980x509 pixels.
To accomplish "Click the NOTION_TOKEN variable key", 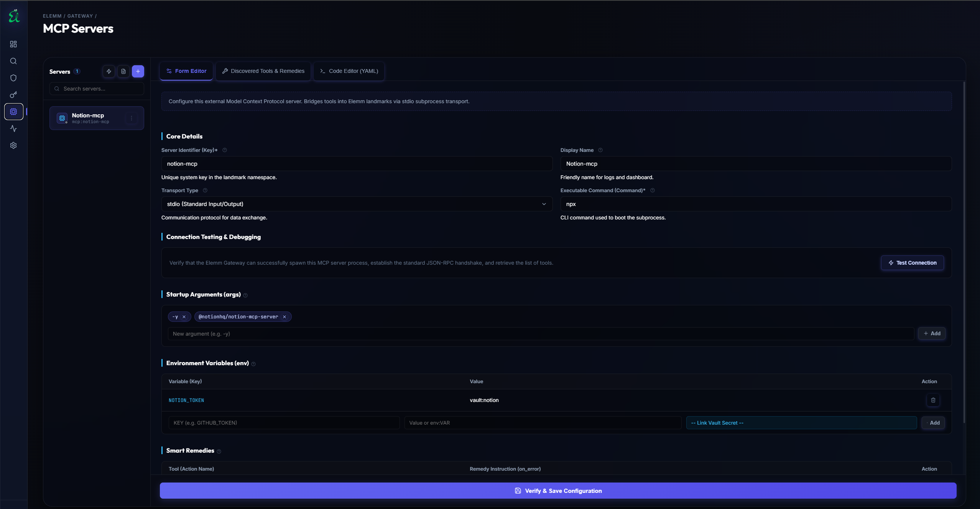I will point(186,400).
